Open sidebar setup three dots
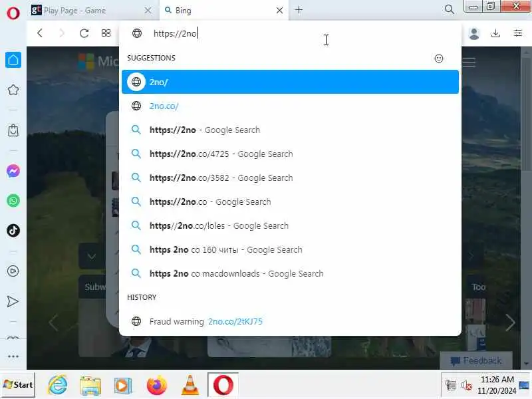The image size is (532, 399). click(13, 356)
